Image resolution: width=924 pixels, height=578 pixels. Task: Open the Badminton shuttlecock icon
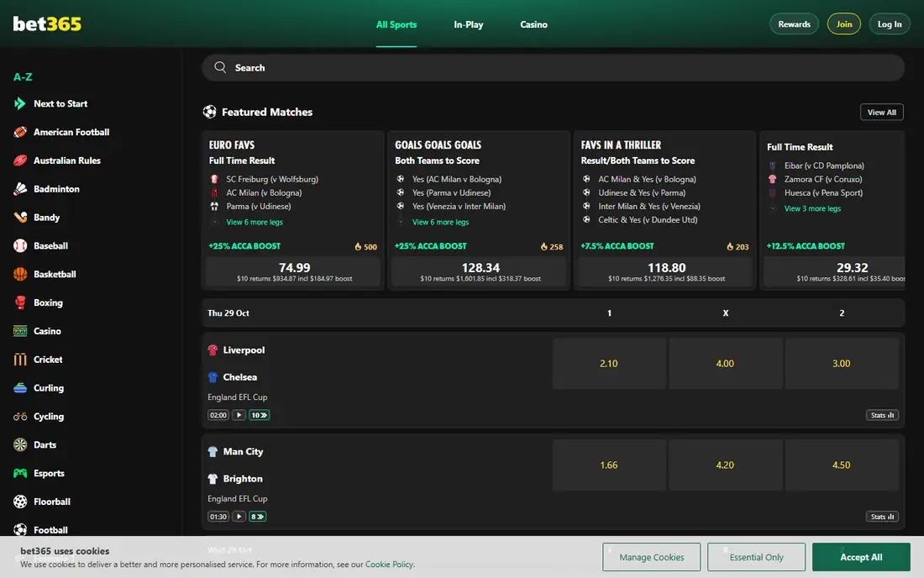(20, 188)
